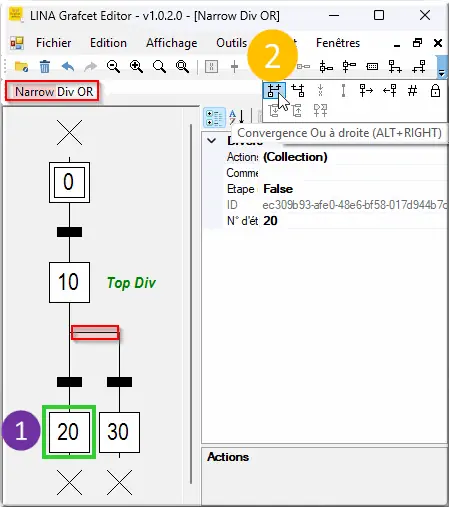The width and height of the screenshot is (449, 507).
Task: Toggle categorized view in property grid
Action: [x=214, y=118]
